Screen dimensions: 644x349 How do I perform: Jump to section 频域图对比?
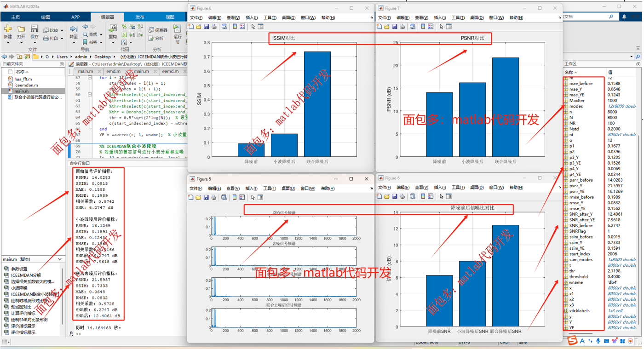(x=21, y=307)
